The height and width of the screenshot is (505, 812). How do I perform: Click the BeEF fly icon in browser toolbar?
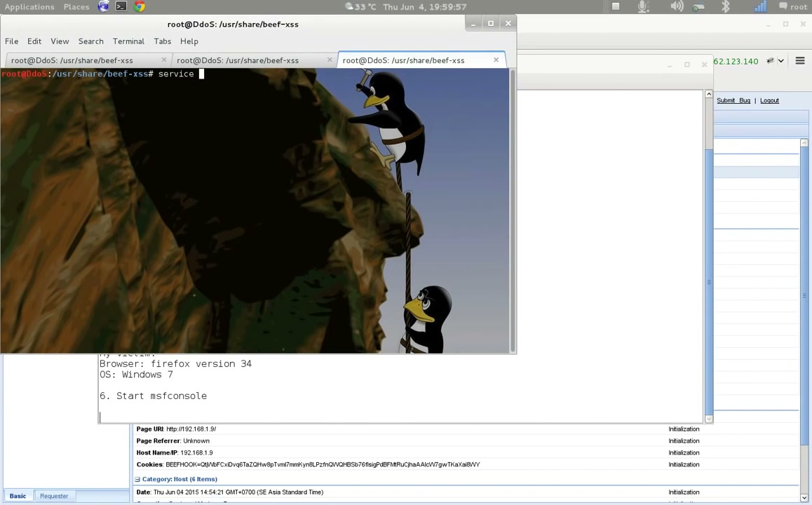770,60
